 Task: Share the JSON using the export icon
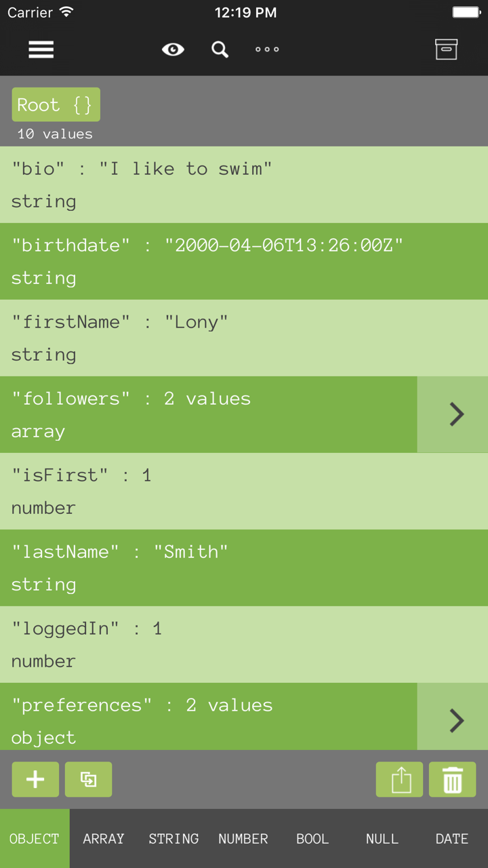[399, 779]
